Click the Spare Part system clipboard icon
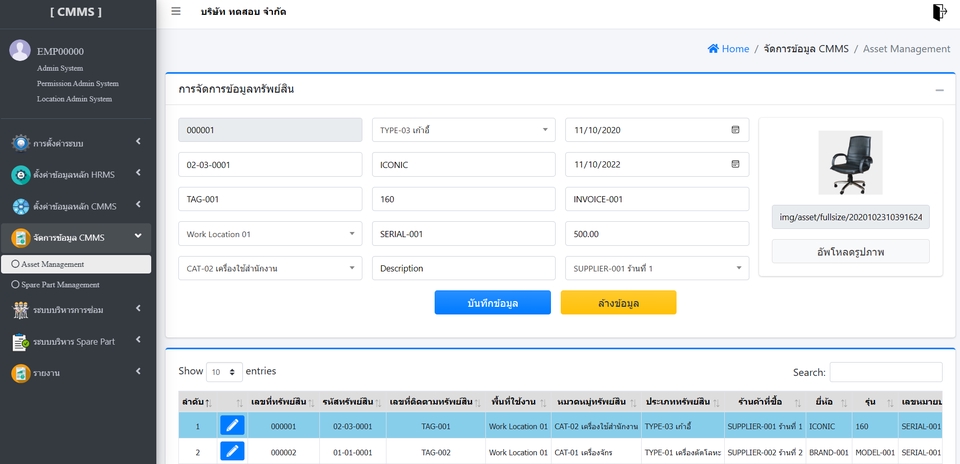Viewport: 960px width, 464px height. pyautogui.click(x=21, y=342)
